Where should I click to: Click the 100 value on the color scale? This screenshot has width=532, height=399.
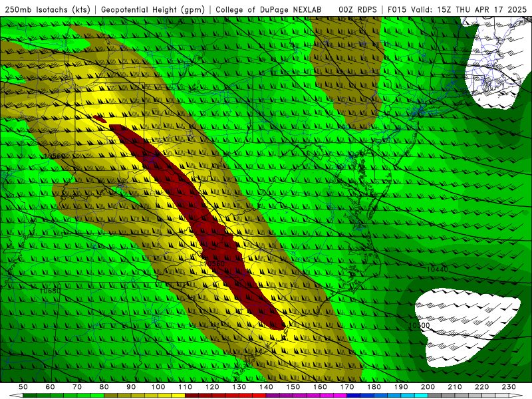pos(158,387)
